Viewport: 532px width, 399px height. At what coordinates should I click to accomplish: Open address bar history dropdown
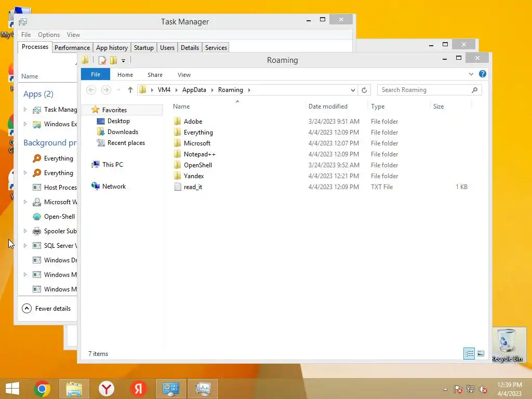353,90
